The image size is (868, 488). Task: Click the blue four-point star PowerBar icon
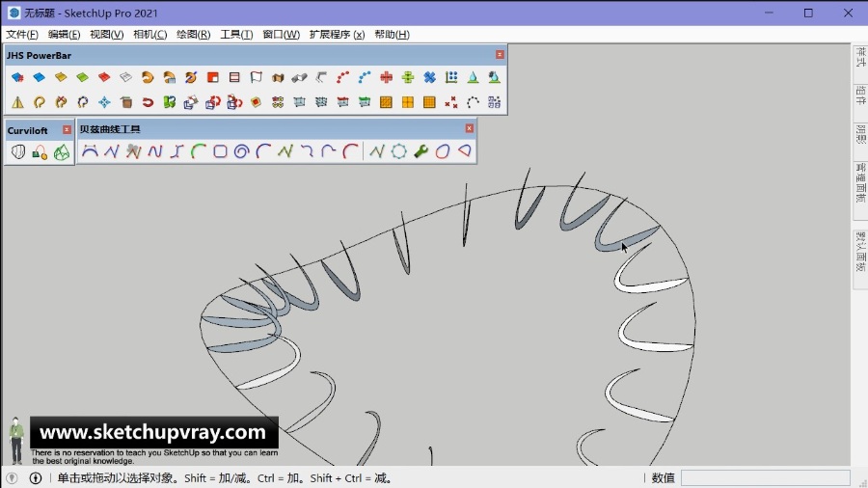(104, 102)
